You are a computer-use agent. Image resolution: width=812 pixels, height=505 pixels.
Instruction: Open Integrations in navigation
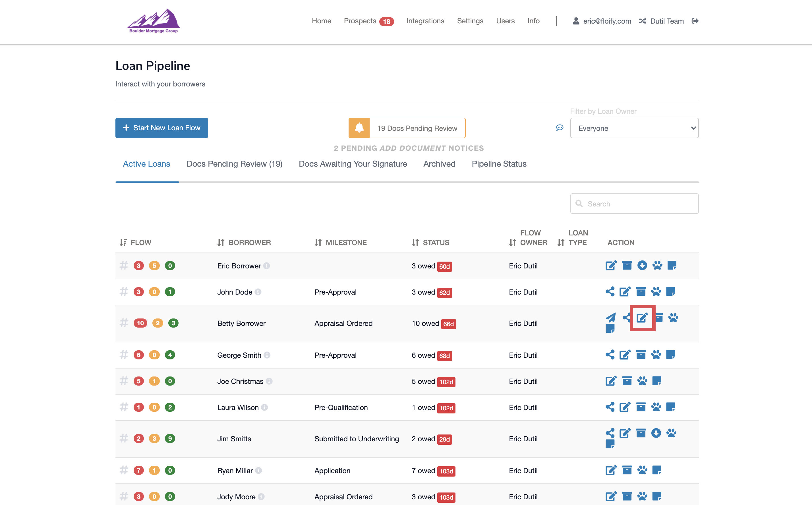point(425,21)
